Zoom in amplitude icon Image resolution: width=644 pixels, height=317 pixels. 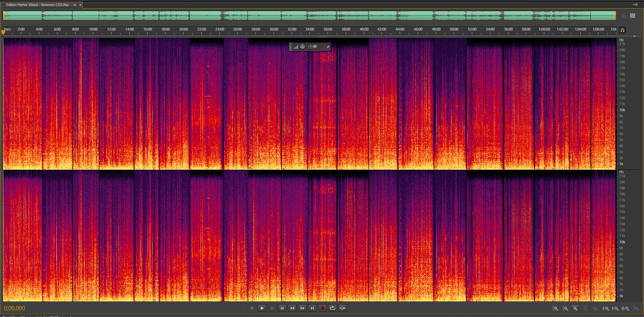pyautogui.click(x=555, y=308)
